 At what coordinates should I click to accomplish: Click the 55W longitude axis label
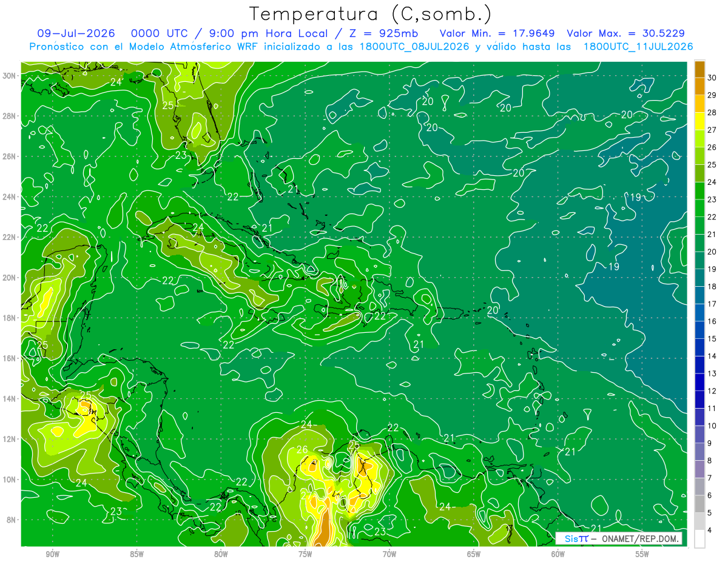click(642, 554)
